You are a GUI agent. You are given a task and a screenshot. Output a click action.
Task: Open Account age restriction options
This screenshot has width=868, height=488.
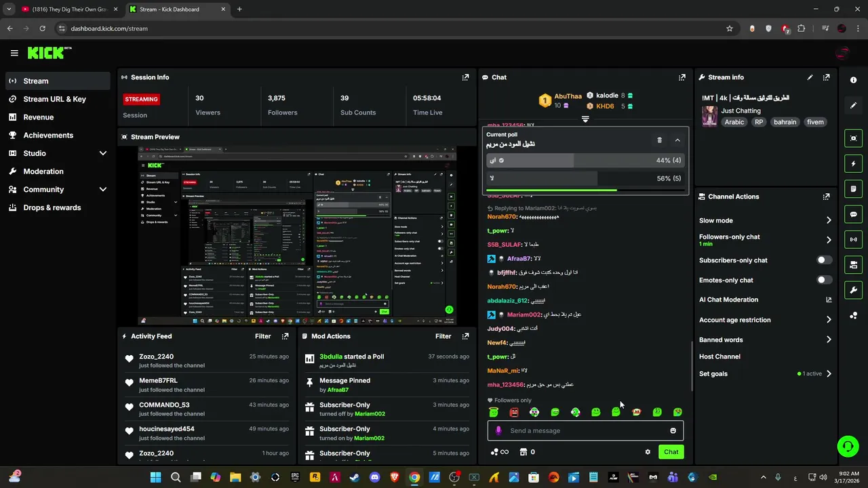pos(765,320)
